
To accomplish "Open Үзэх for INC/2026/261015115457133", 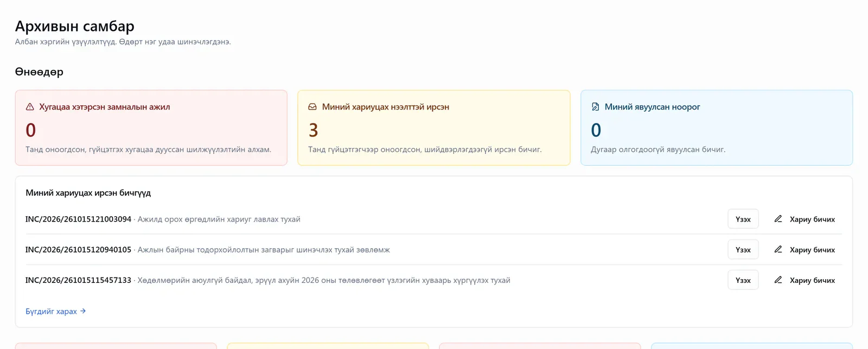I will point(743,280).
